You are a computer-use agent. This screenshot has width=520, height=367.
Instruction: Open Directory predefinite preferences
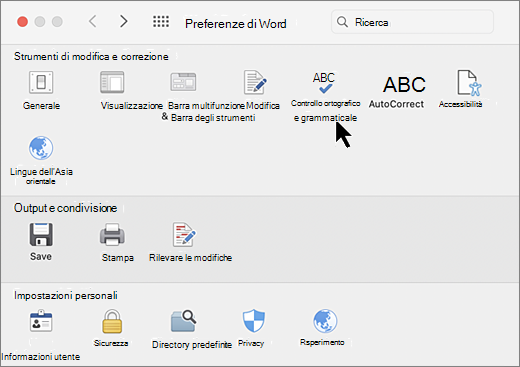tap(184, 321)
